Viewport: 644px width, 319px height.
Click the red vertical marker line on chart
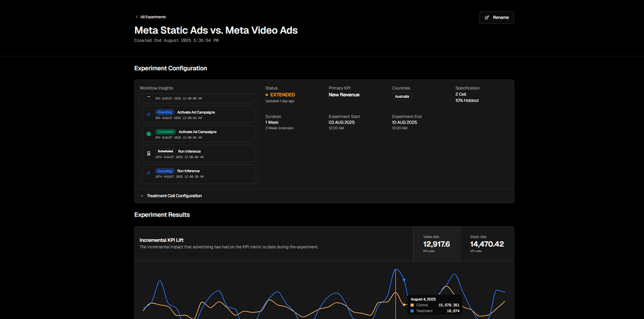coord(396,294)
